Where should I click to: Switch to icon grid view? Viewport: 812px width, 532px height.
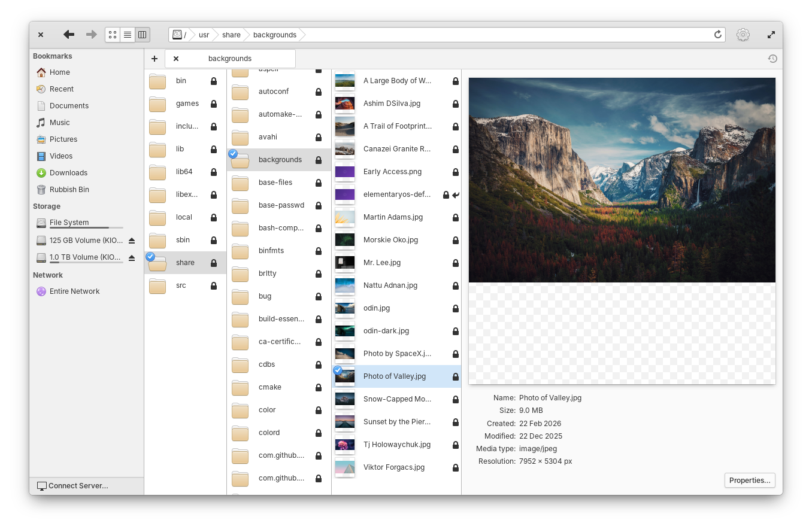113,35
